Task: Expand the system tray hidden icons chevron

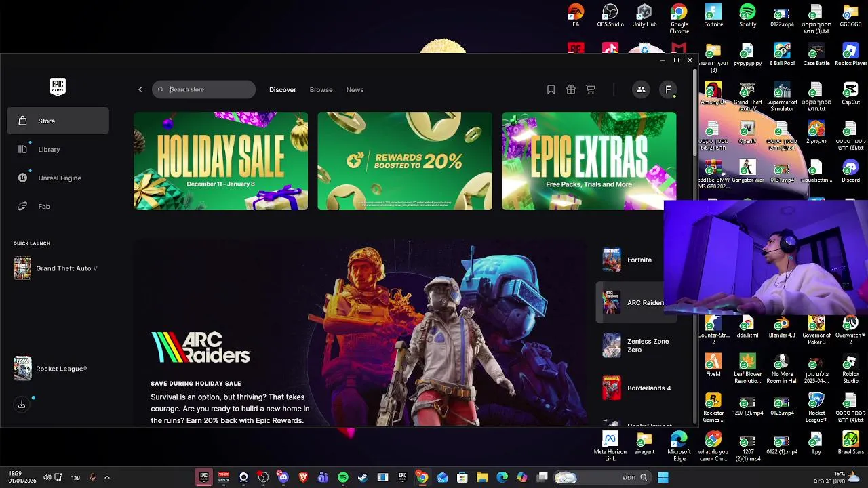Action: [x=106, y=477]
